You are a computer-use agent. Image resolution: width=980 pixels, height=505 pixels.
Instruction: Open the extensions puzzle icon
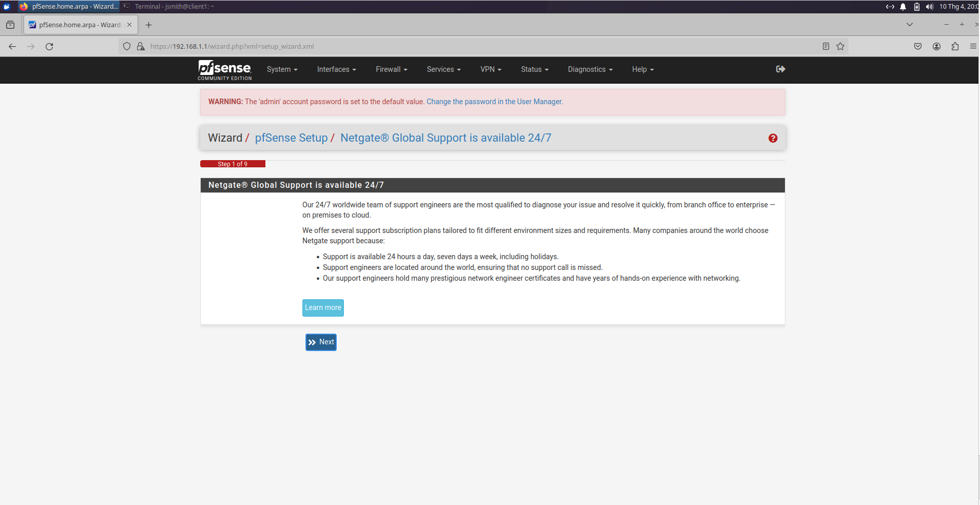pyautogui.click(x=955, y=46)
